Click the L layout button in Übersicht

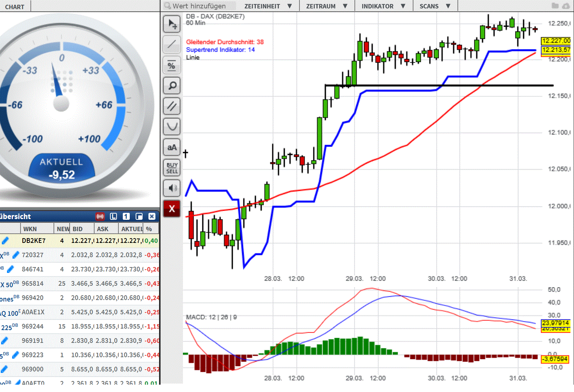pyautogui.click(x=113, y=217)
